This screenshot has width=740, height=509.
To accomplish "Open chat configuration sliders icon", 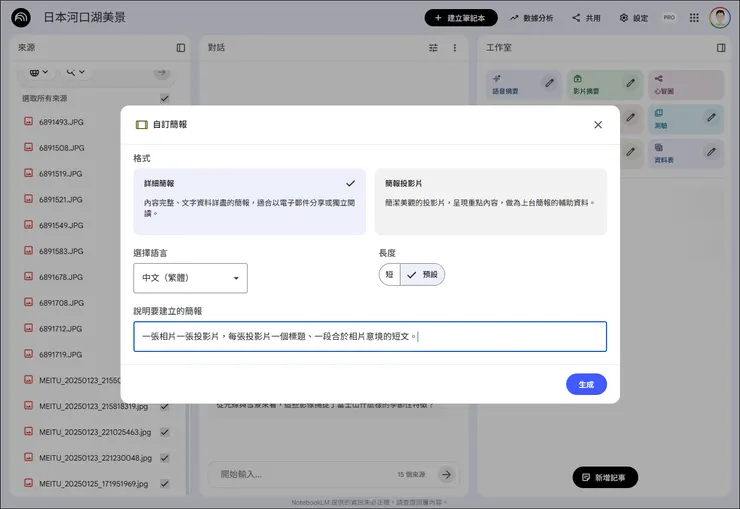I will pyautogui.click(x=433, y=48).
